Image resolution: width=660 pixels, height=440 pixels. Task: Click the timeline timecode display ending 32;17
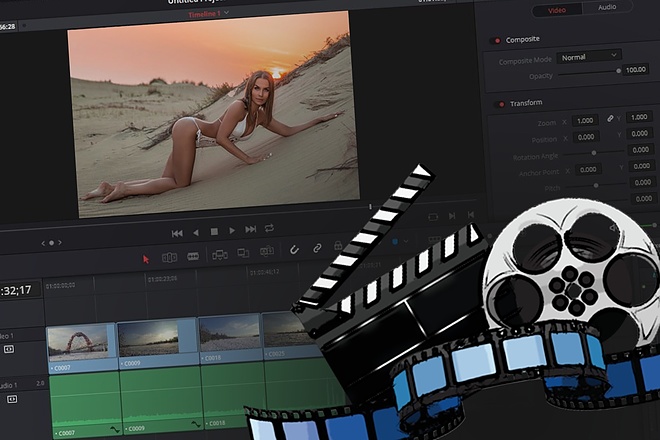[x=17, y=290]
